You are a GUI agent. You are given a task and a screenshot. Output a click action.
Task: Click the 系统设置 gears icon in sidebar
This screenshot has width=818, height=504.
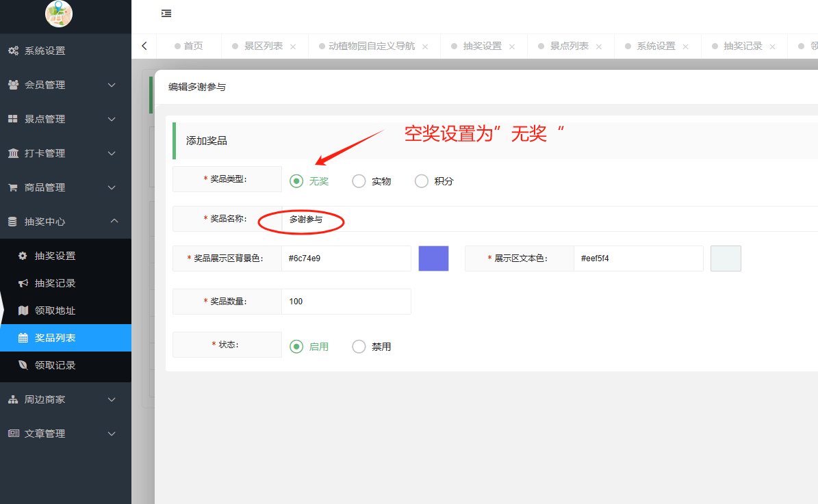click(14, 51)
